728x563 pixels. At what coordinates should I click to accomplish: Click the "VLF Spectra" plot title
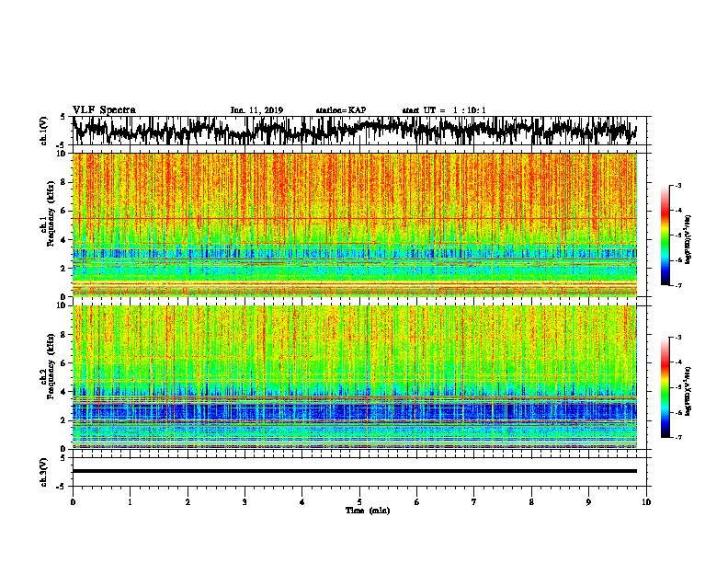coord(104,109)
